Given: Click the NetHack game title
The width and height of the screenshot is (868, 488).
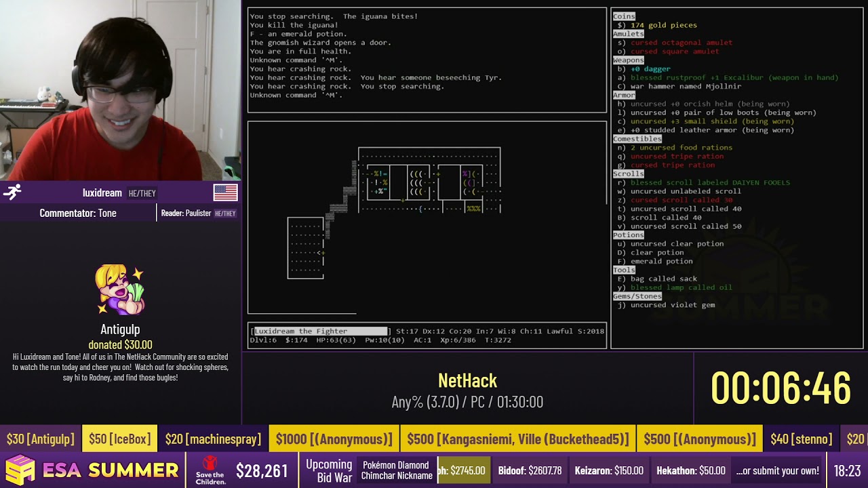Looking at the screenshot, I should [x=467, y=380].
